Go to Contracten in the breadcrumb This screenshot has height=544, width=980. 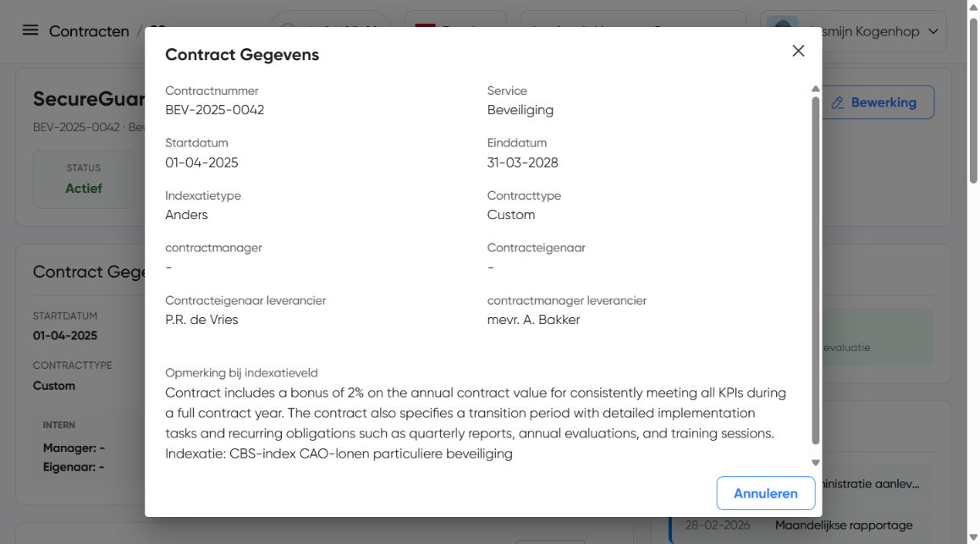click(x=88, y=31)
